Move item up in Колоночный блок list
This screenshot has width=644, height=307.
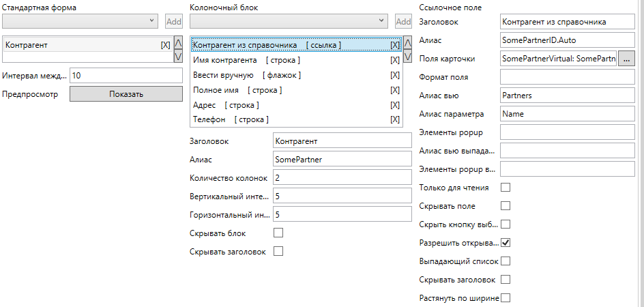click(408, 44)
